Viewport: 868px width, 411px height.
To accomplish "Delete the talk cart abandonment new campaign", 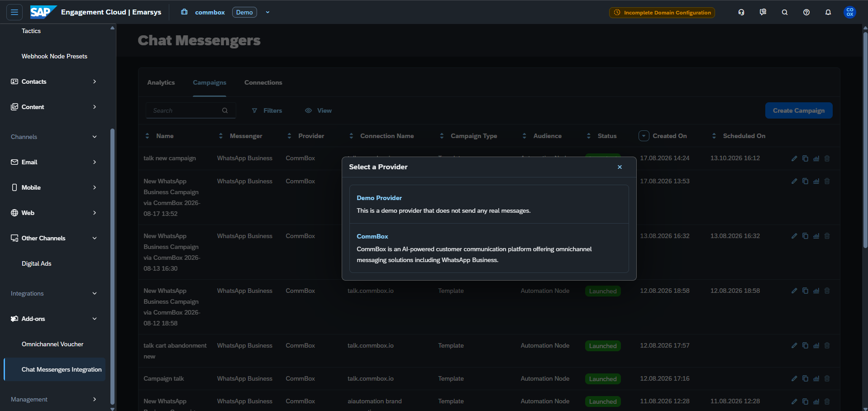I will [x=827, y=345].
